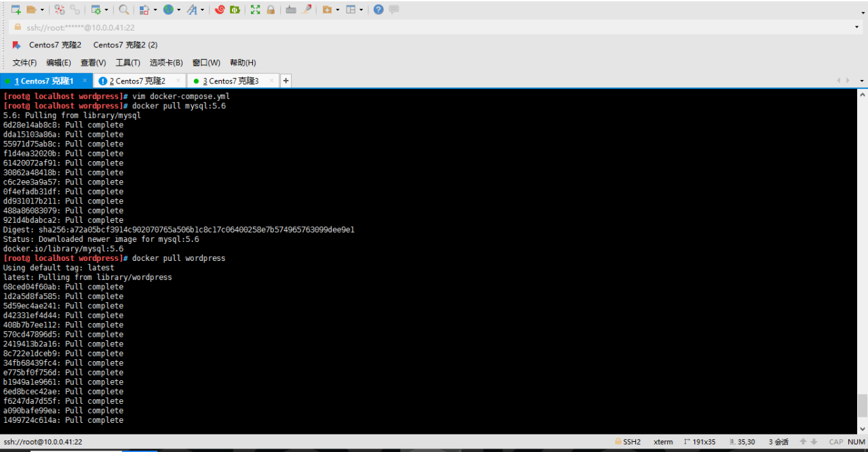Click the Find magnifier icon
The height and width of the screenshot is (452, 868).
click(123, 9)
